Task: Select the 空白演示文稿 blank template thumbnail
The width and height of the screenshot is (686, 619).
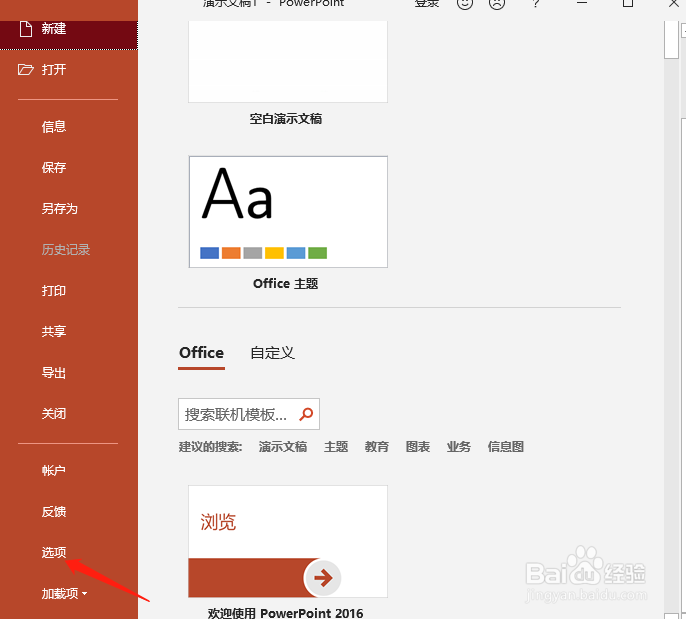Action: [x=288, y=61]
